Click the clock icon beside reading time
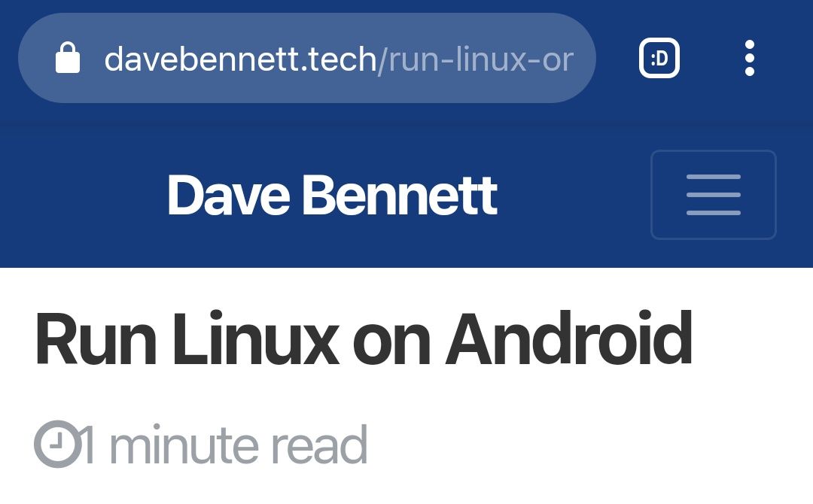This screenshot has height=504, width=813. point(57,444)
